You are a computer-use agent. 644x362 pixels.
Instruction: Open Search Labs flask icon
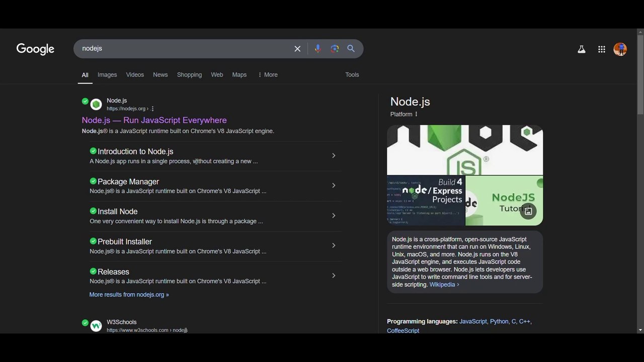[582, 49]
